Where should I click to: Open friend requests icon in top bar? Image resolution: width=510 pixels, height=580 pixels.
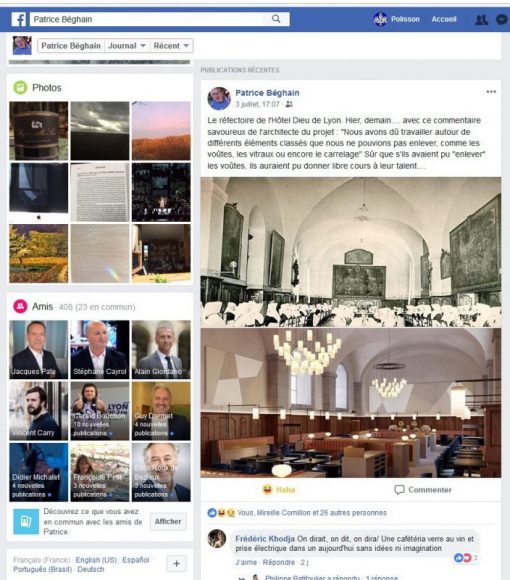481,19
